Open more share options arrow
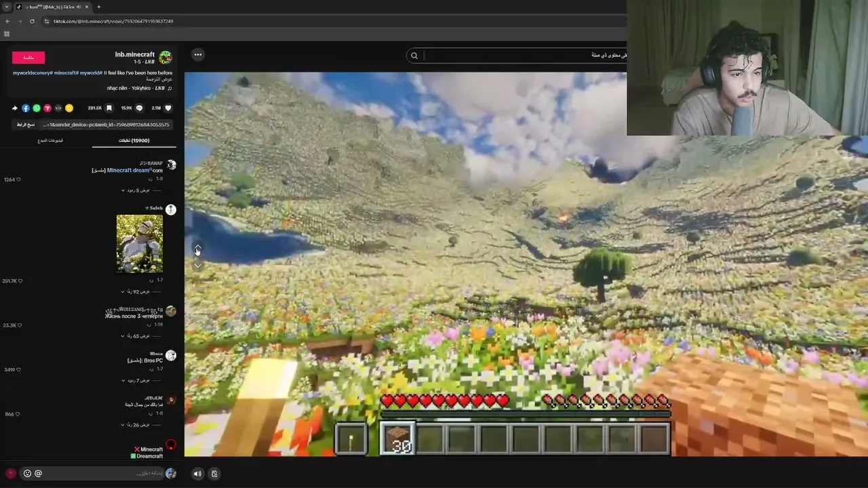Viewport: 868px width, 488px height. 15,108
